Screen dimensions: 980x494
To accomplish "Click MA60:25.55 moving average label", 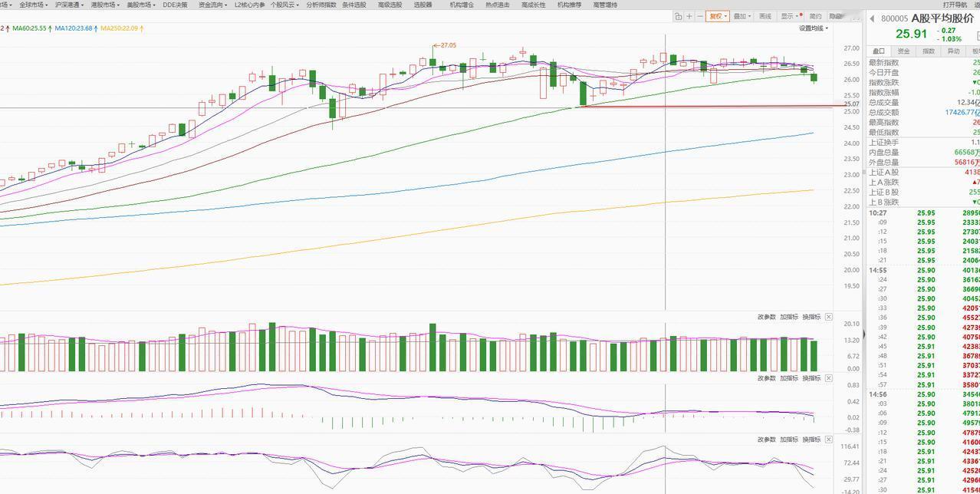I will (x=29, y=28).
